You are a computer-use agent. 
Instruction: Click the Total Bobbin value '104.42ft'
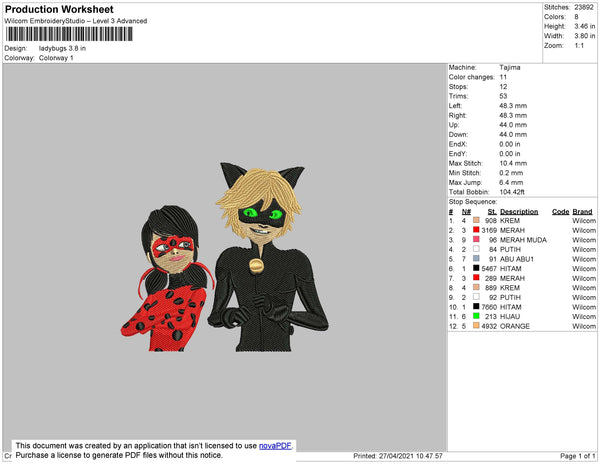[x=512, y=192]
